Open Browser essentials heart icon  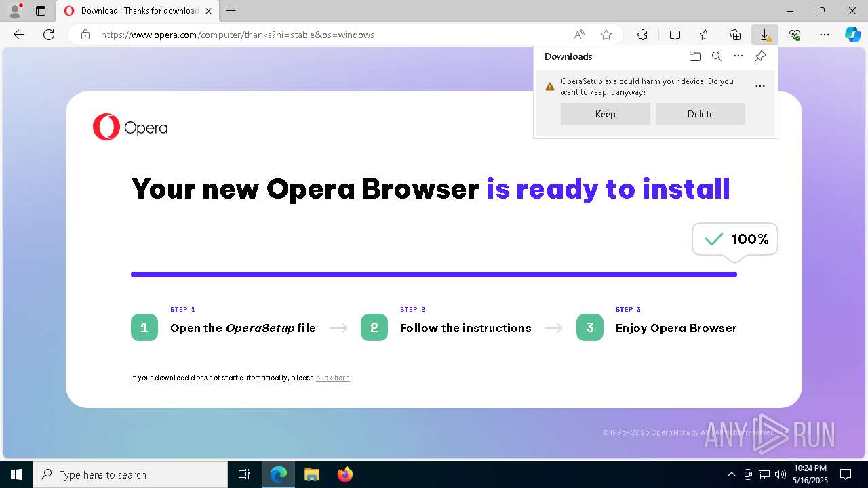pyautogui.click(x=795, y=35)
